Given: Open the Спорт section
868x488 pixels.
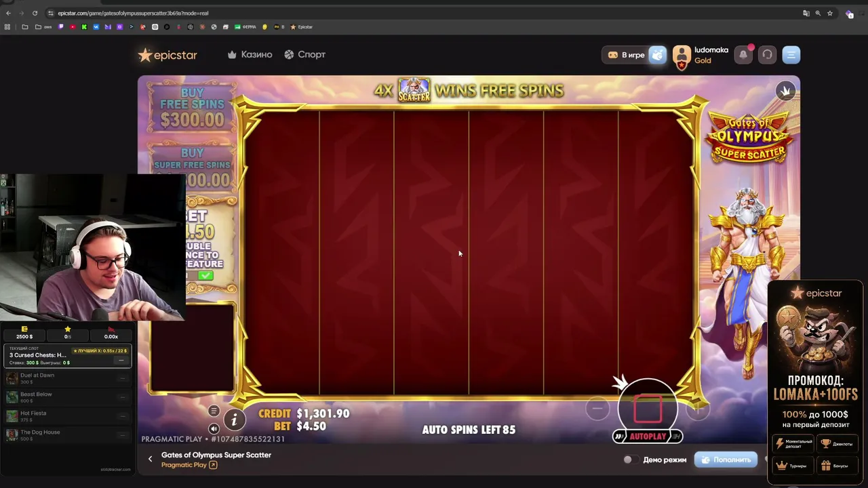Looking at the screenshot, I should point(305,54).
